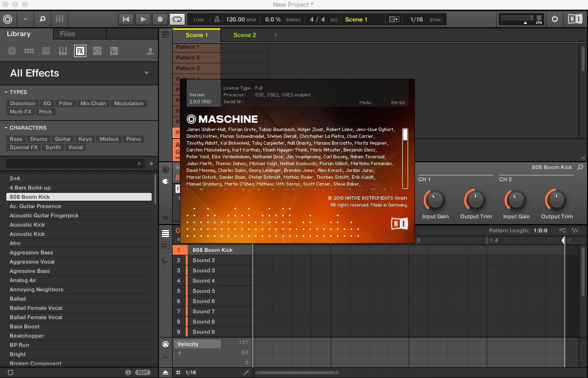
Task: Switch to keyboard view icon in pattern editor
Action: (x=165, y=246)
